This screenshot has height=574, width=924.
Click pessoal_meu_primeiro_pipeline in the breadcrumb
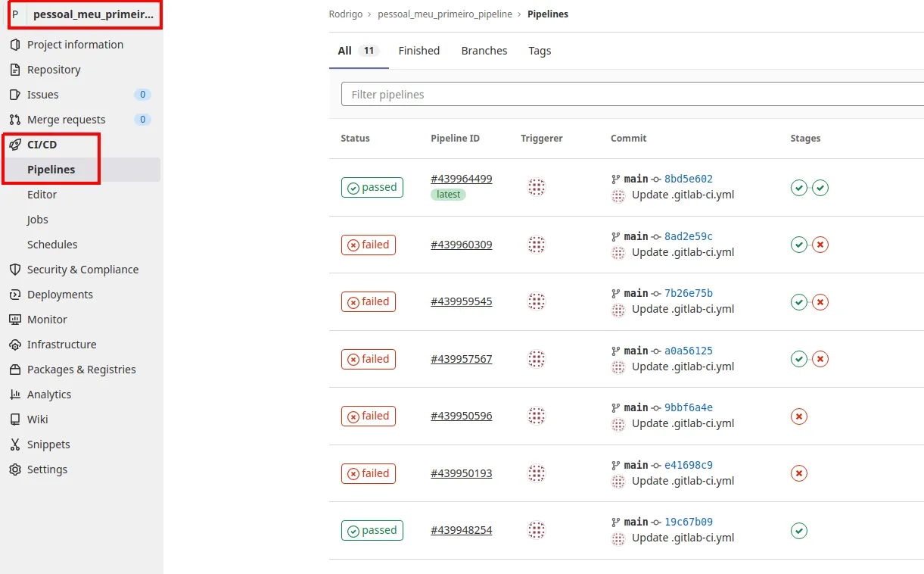click(445, 14)
